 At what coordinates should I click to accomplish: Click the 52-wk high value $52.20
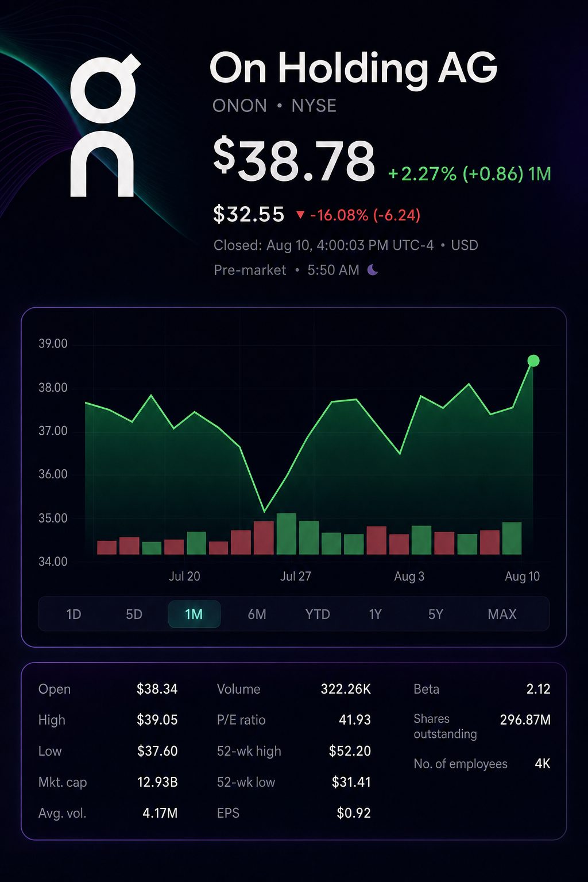(350, 751)
